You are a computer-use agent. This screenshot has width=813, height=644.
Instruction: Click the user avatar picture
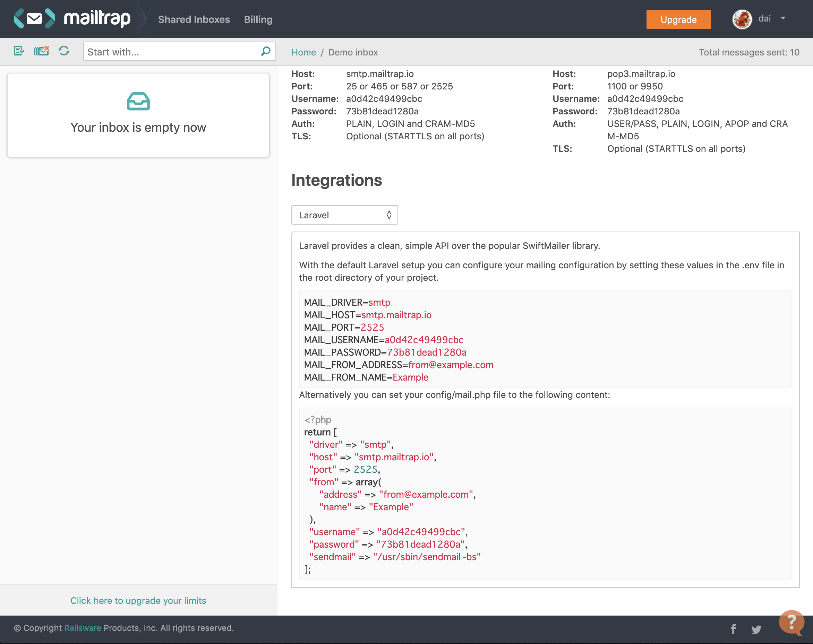(x=742, y=19)
